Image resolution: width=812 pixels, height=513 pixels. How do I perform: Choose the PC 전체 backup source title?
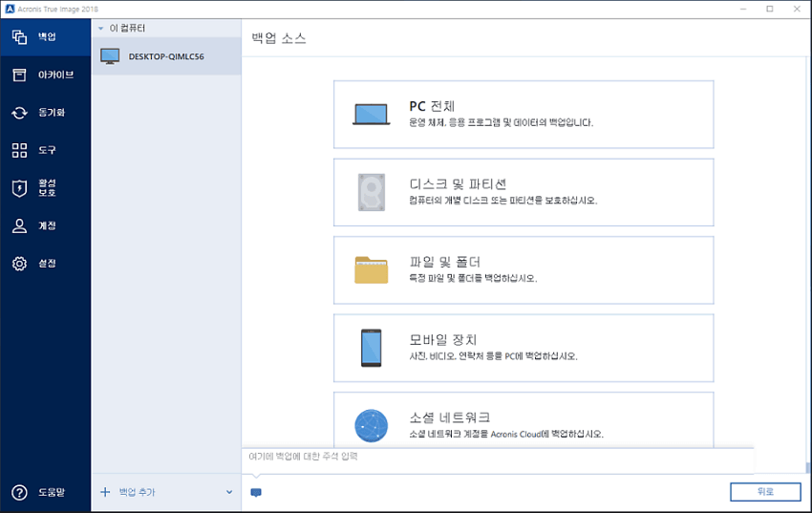pos(432,106)
